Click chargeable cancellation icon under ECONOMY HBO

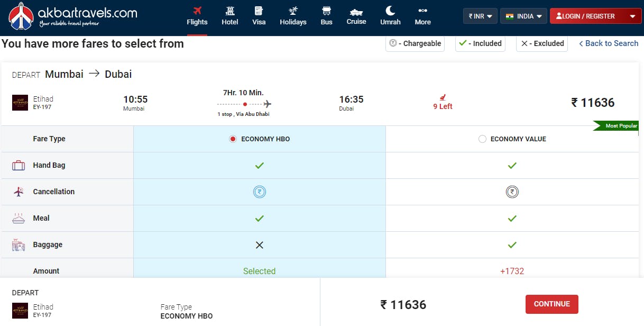coord(260,192)
